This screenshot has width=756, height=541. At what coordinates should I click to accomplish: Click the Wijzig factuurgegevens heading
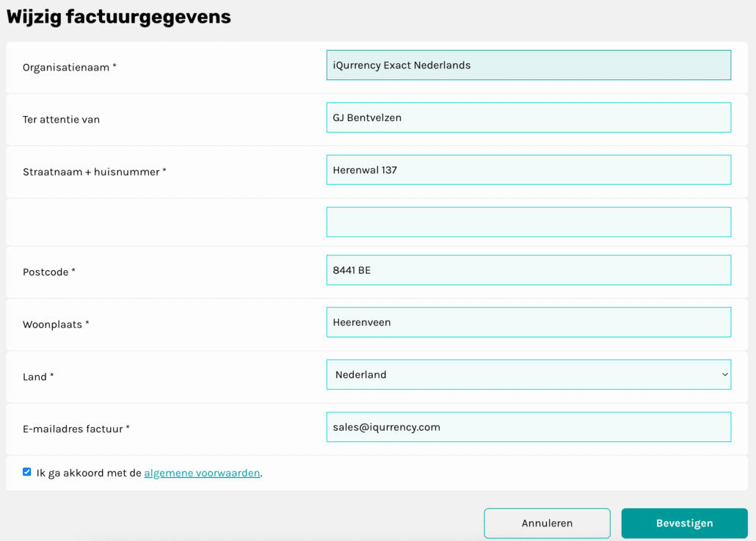[x=117, y=16]
